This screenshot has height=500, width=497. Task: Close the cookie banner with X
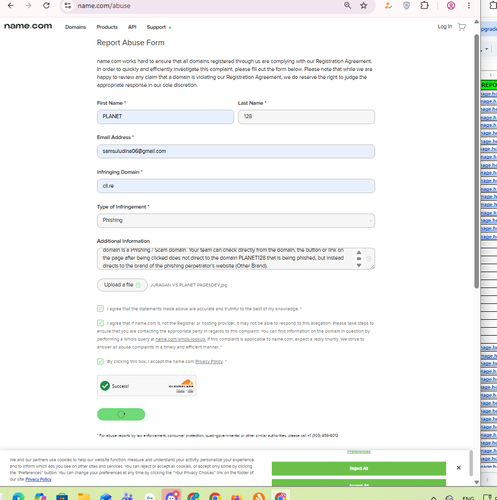point(459,468)
